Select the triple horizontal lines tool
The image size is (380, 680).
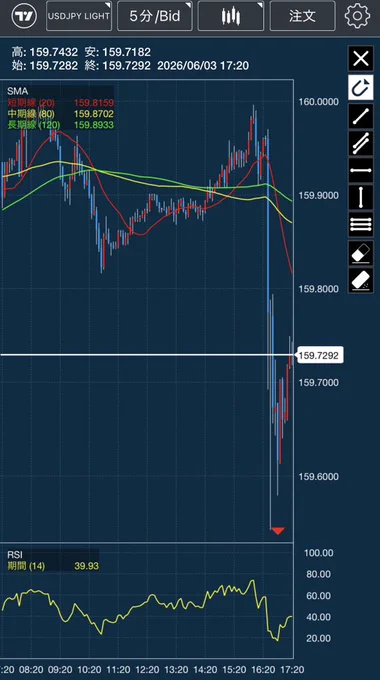[360, 225]
